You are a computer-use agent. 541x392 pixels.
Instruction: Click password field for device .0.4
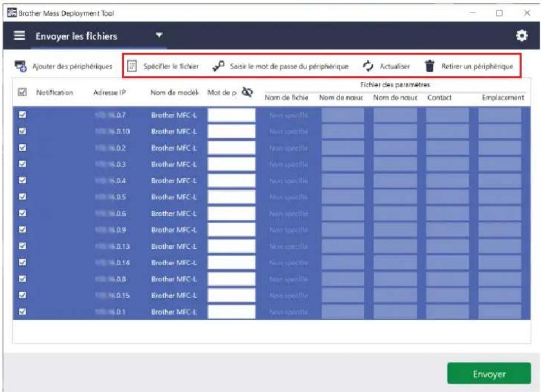point(232,181)
